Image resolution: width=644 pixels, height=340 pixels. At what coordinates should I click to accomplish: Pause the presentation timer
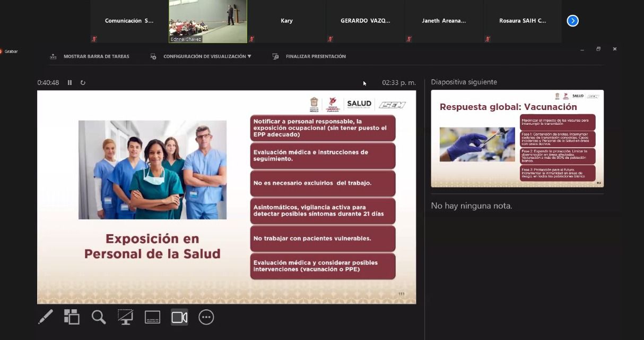click(69, 82)
